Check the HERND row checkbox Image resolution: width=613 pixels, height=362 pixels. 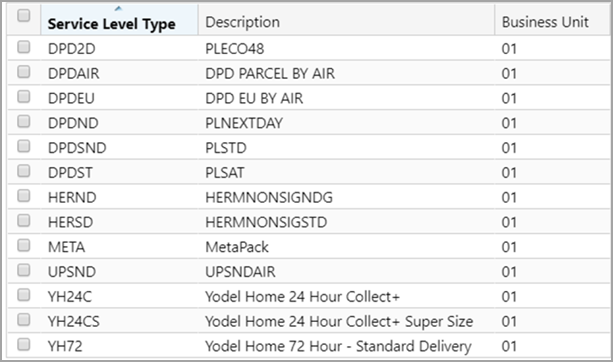pyautogui.click(x=24, y=196)
